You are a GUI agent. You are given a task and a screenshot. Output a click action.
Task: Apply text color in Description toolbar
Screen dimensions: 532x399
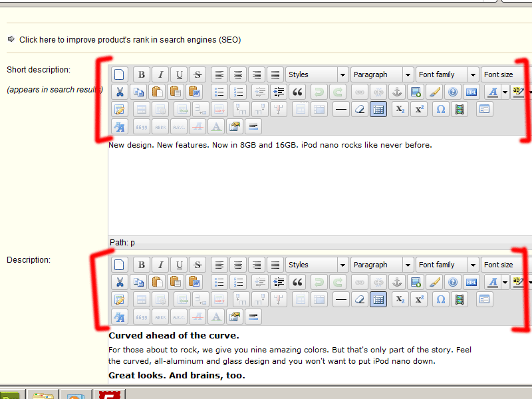[x=493, y=282]
